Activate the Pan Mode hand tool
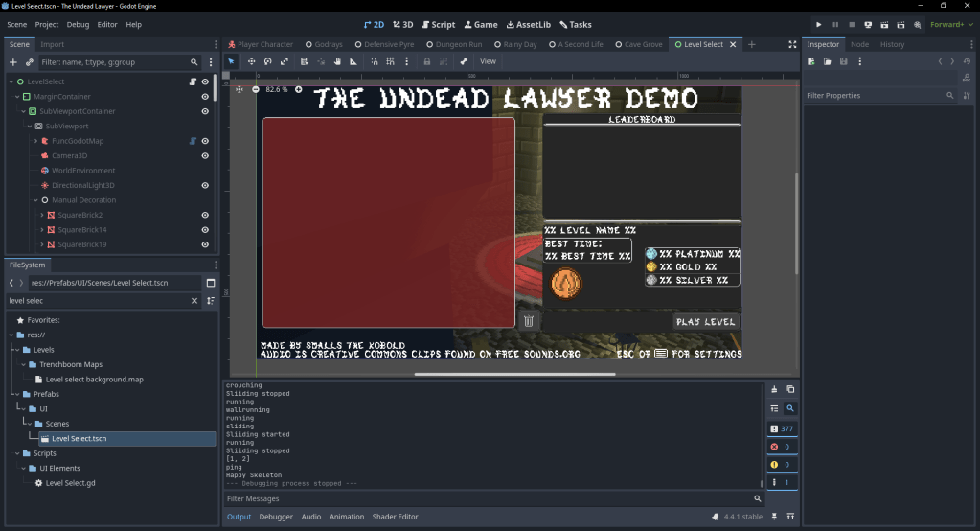Viewport: 980px width, 531px height. (x=337, y=61)
